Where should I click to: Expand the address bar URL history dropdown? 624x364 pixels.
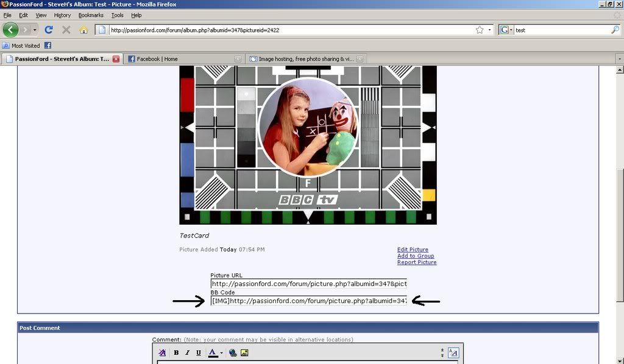pos(489,29)
